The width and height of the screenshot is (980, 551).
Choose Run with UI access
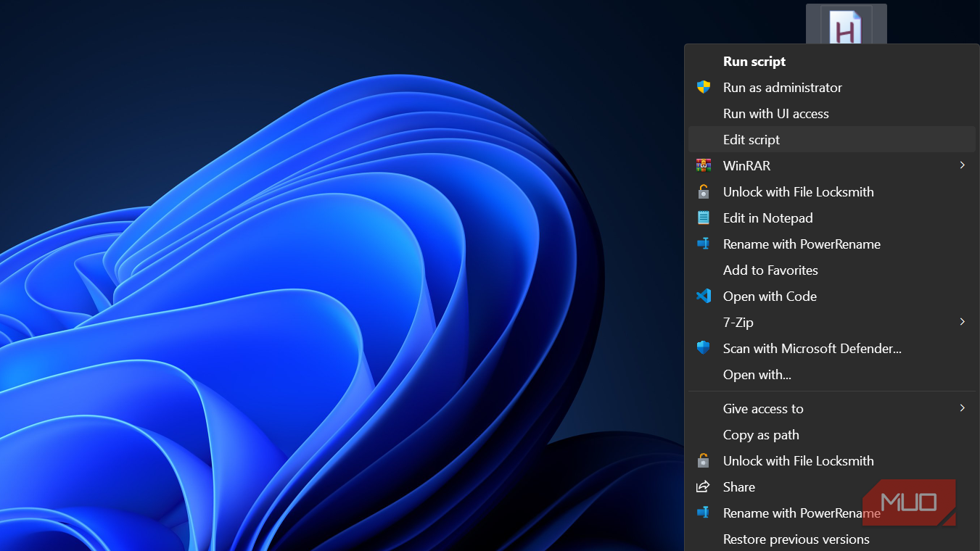pos(775,114)
